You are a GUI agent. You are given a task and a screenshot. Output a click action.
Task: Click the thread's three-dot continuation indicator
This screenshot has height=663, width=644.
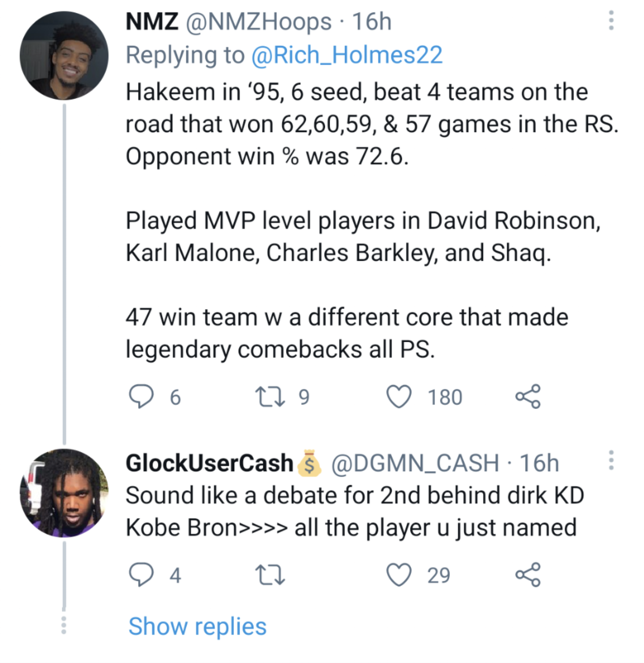(63, 625)
